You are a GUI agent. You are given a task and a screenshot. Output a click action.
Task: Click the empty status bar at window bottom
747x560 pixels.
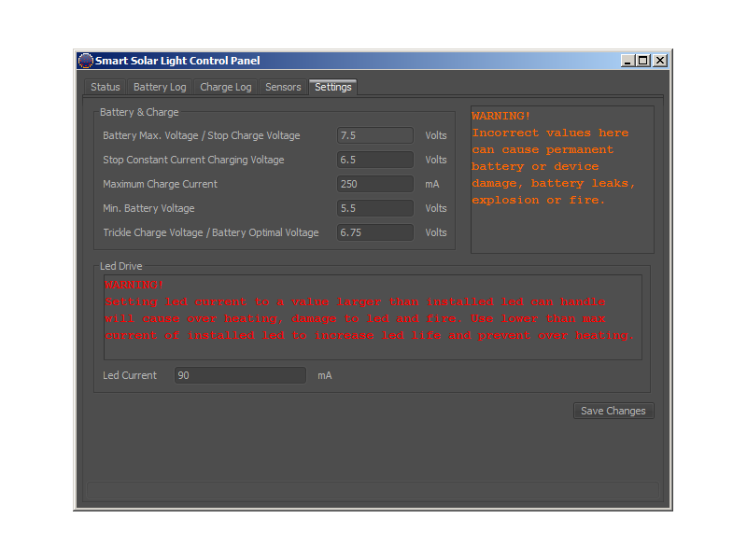point(373,490)
